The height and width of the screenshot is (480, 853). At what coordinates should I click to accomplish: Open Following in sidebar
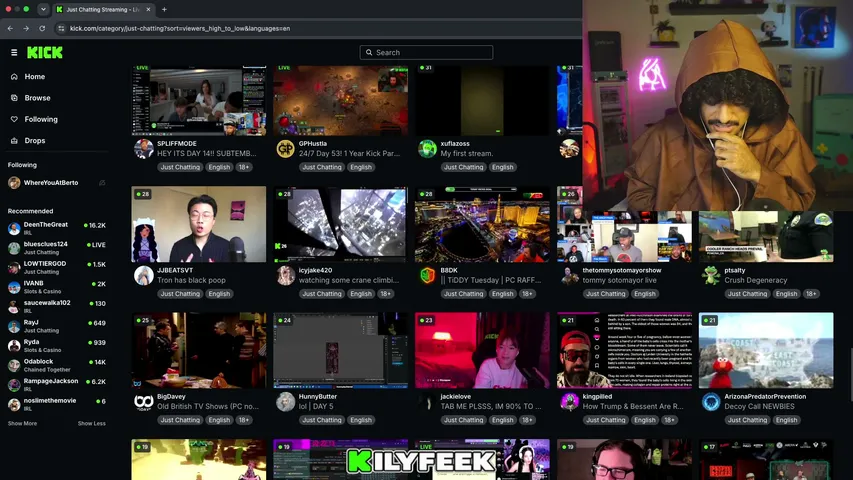(x=41, y=119)
